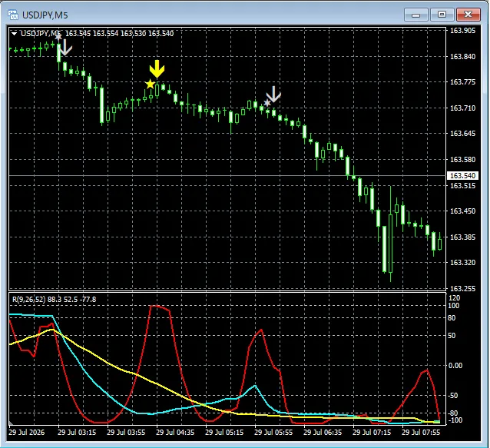Screen dimensions: 490x448
Task: Click the USDJPY,M5 title bar text
Action: pos(45,15)
